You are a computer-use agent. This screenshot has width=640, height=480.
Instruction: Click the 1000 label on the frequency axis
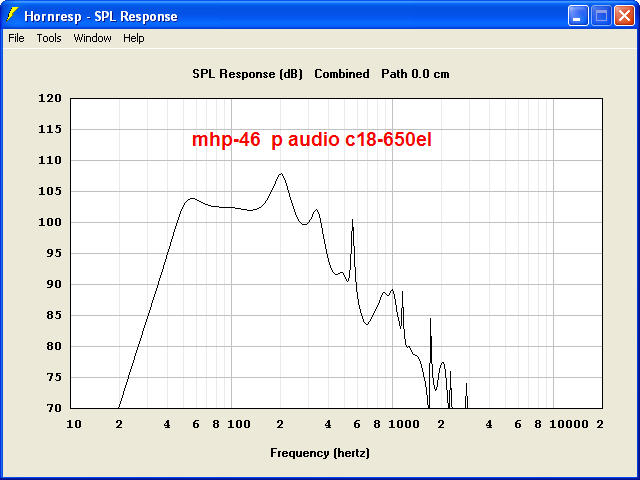[x=404, y=424]
